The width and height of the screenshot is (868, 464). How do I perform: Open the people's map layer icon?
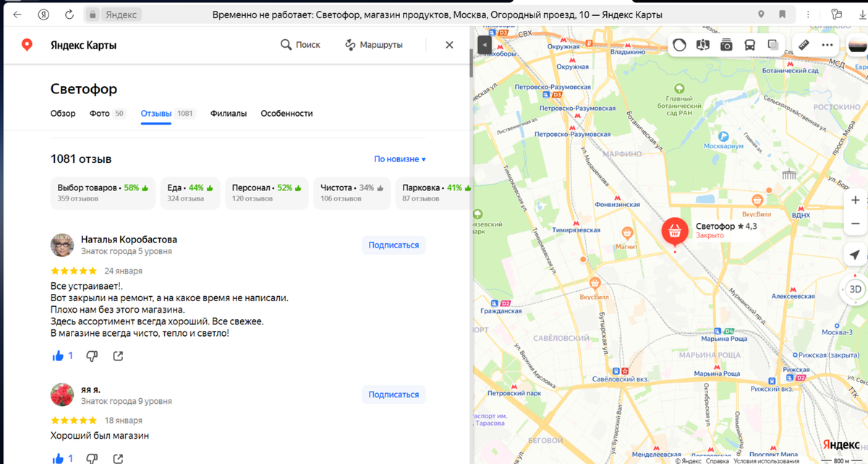[x=702, y=45]
